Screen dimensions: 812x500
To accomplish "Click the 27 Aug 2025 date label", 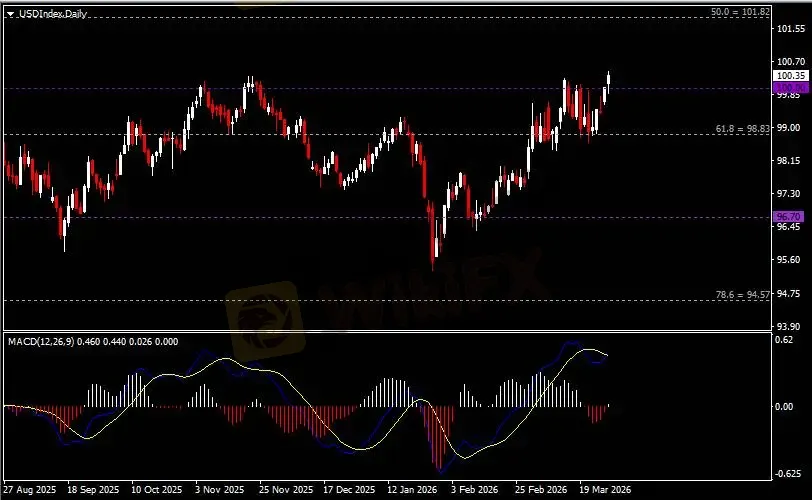I will click(30, 490).
